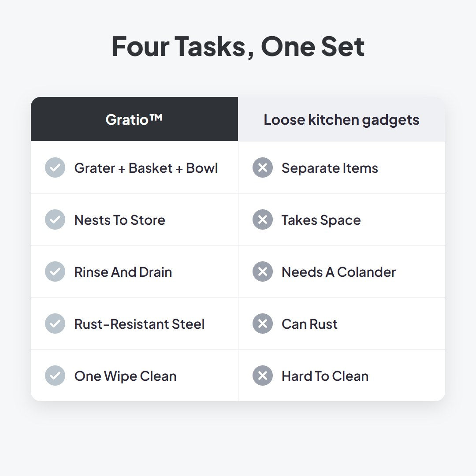Click the One Wipe Clean label

click(x=125, y=376)
